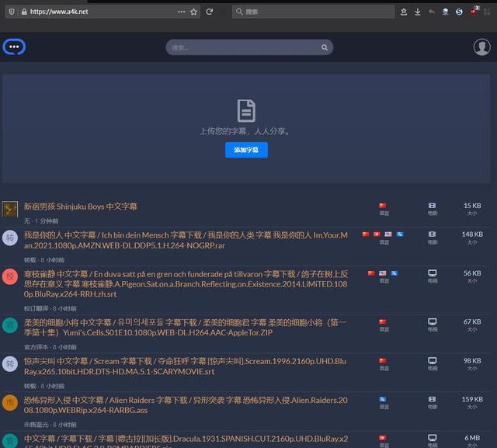Screen dimensions: 497x448
Task: Click the 148 KB size text
Action: click(x=472, y=234)
